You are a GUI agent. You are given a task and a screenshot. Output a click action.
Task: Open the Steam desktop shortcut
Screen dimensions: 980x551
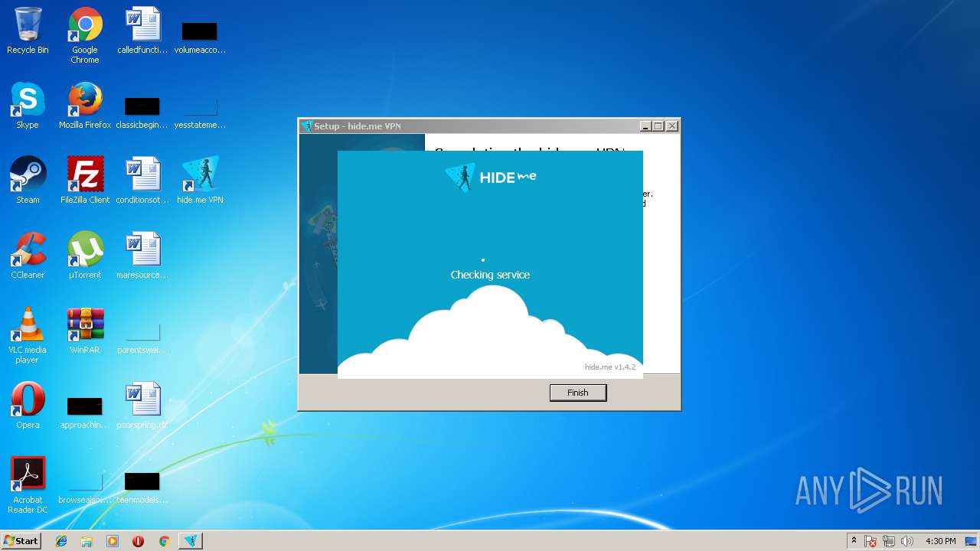tap(28, 181)
